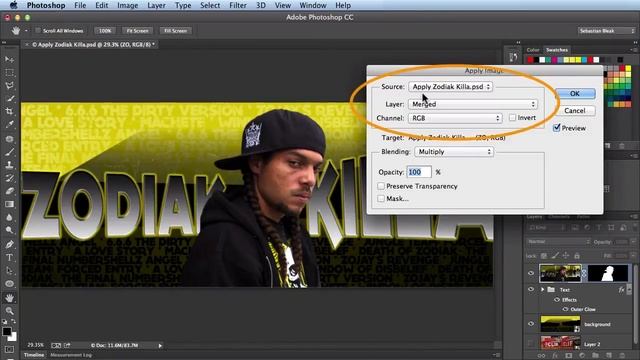Open the Blending dropdown showing Multiply
The image size is (640, 360).
[x=454, y=151]
